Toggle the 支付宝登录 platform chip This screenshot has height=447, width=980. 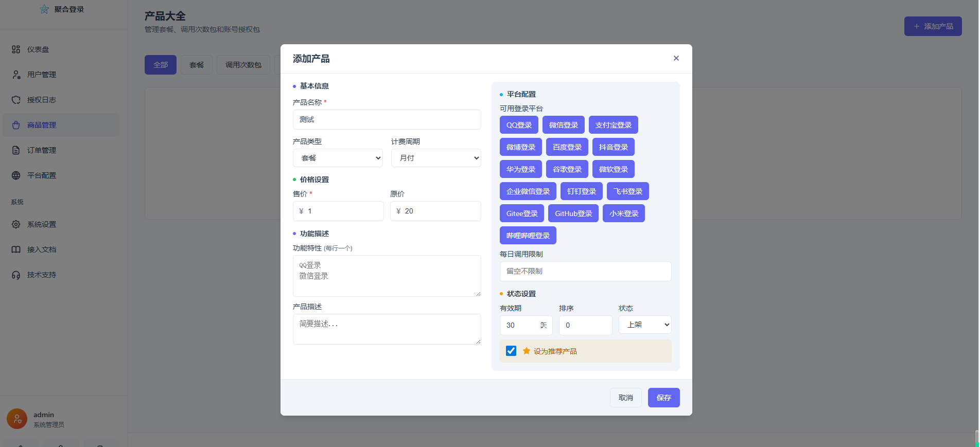614,125
